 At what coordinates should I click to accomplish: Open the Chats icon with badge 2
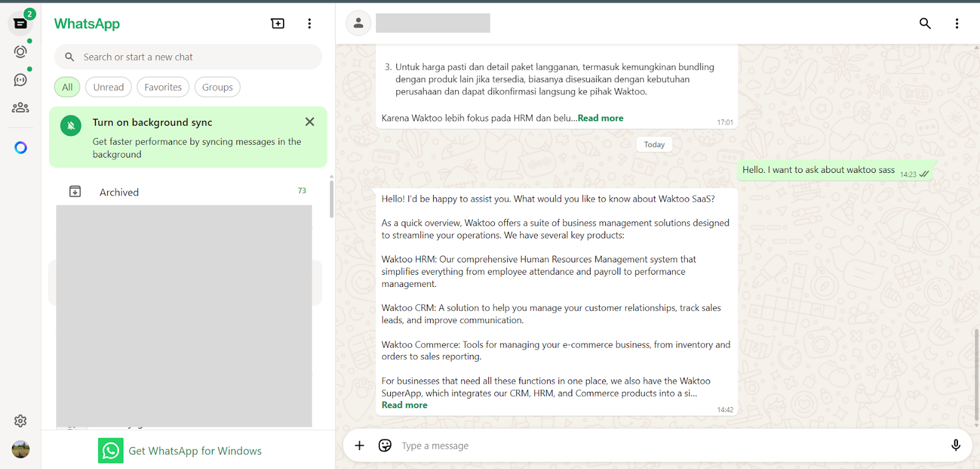click(20, 23)
